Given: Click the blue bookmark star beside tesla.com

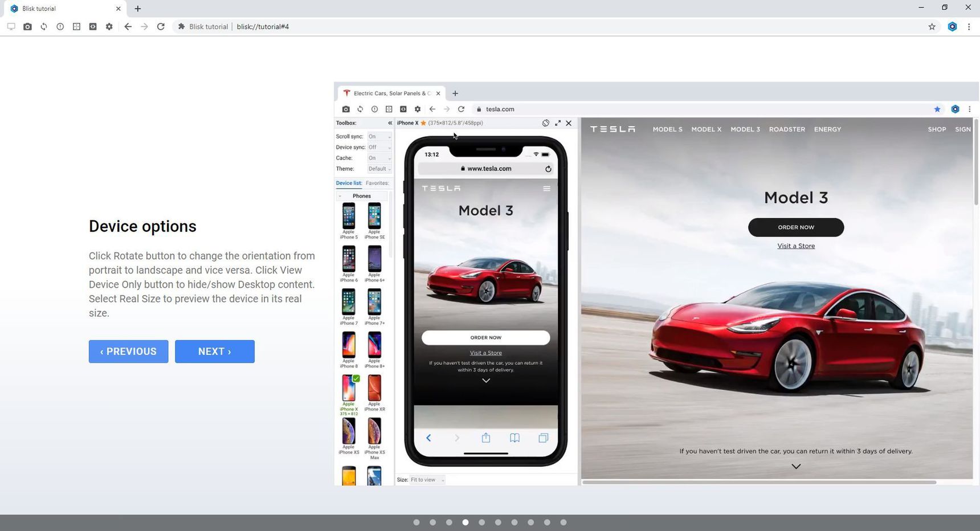Looking at the screenshot, I should pyautogui.click(x=937, y=109).
